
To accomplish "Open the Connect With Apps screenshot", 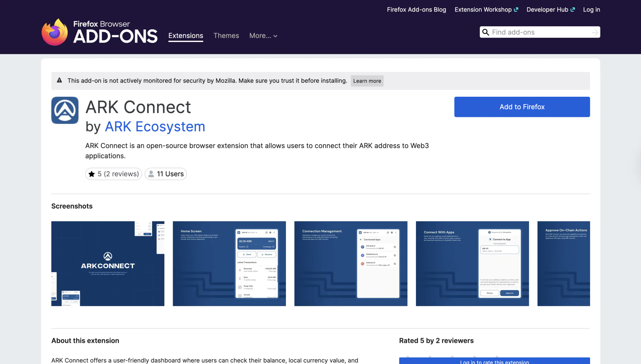I will click(x=472, y=264).
